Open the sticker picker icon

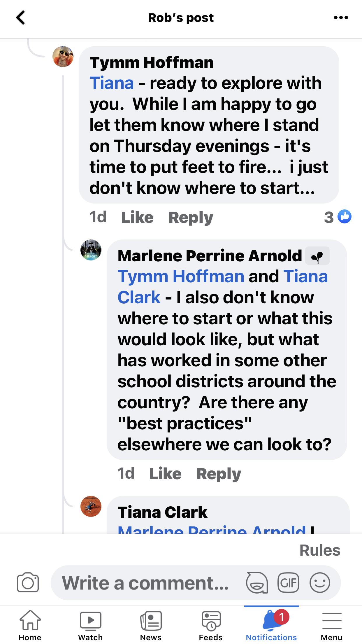pos(257,583)
